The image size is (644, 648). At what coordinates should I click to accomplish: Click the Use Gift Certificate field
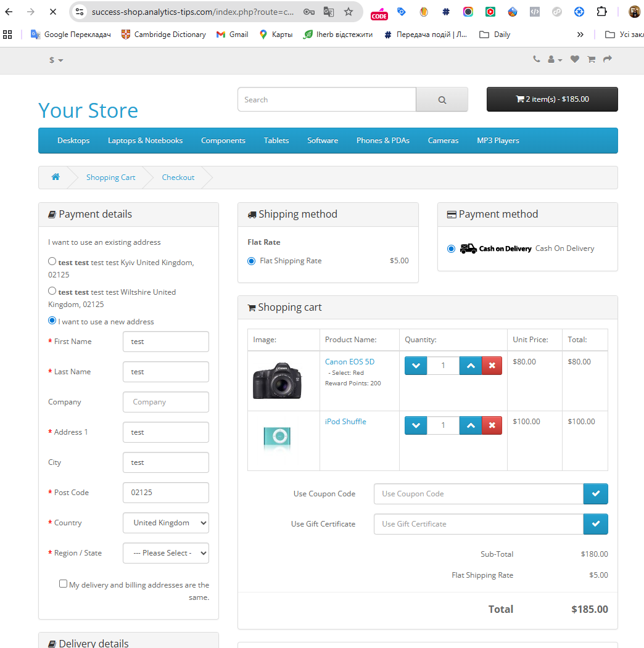[x=479, y=524]
